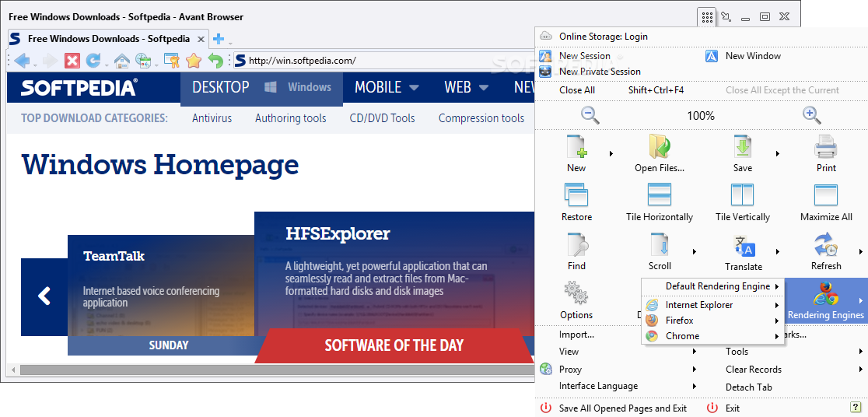Image resolution: width=868 pixels, height=417 pixels.
Task: Expand the Translate submenu arrow
Action: click(778, 252)
